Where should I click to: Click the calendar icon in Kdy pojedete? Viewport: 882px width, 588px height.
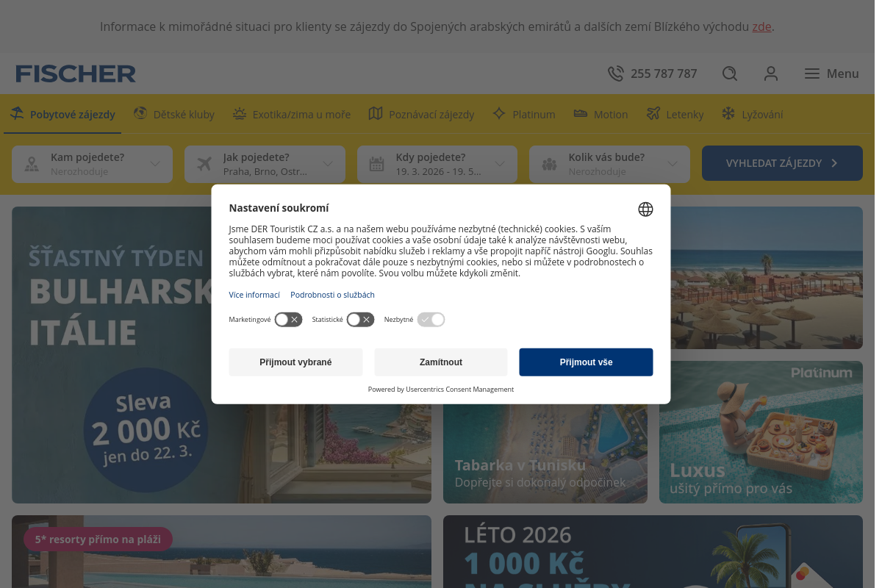point(376,164)
